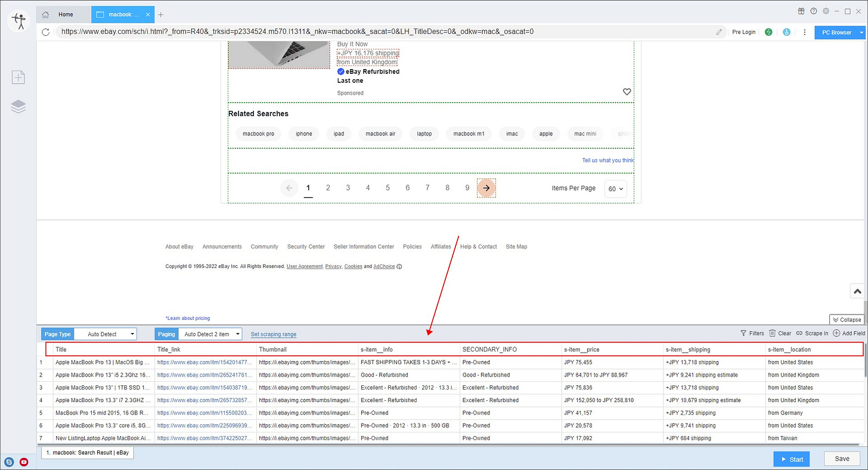
Task: Click 'Learn about pricing' link
Action: [188, 318]
